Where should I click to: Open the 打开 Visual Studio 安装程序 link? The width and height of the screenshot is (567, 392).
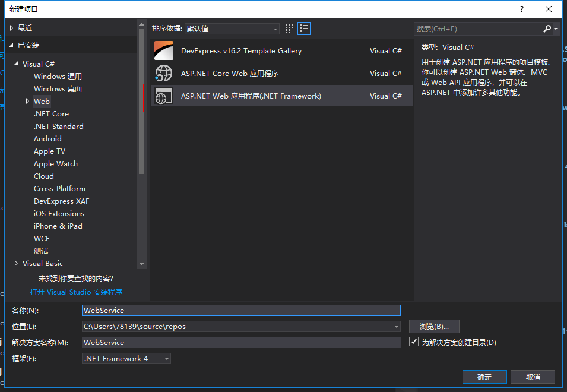(x=76, y=292)
